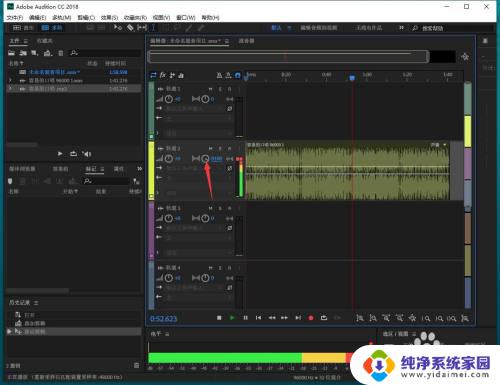Click the last zoom icon in zoom toolbar
Viewport: 500px width, 385px height.
pos(465,318)
